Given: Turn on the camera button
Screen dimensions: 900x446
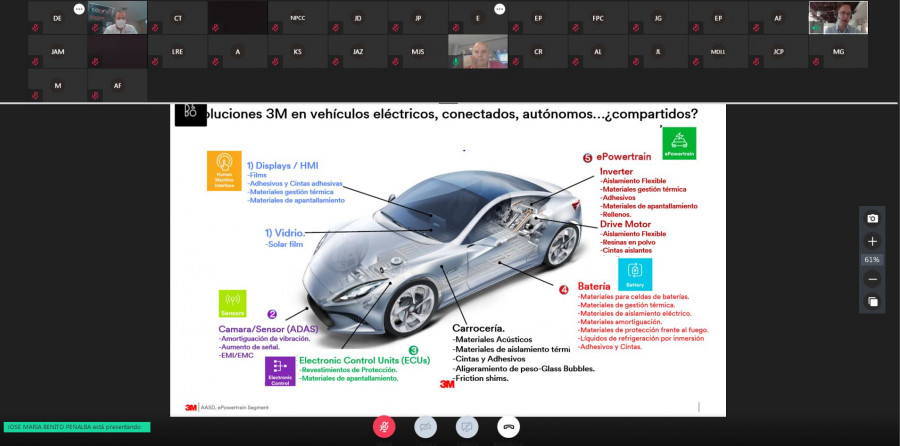Looking at the screenshot, I should 425,427.
